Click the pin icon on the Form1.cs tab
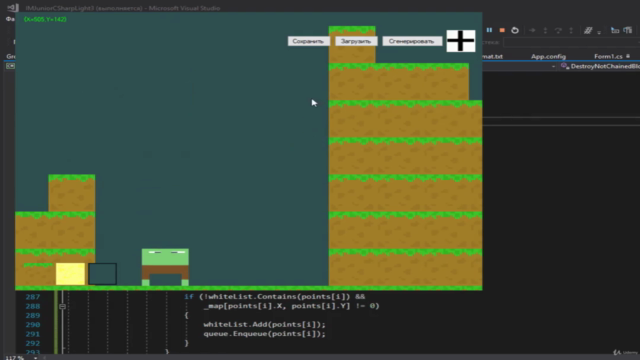This screenshot has width=640, height=360. 628,56
